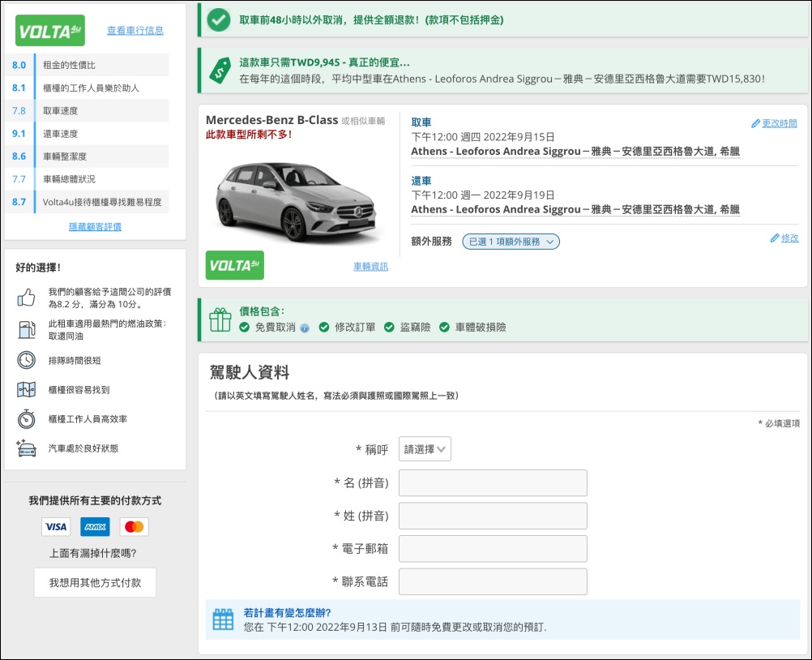Click the sparkling car condition icon

click(x=27, y=448)
